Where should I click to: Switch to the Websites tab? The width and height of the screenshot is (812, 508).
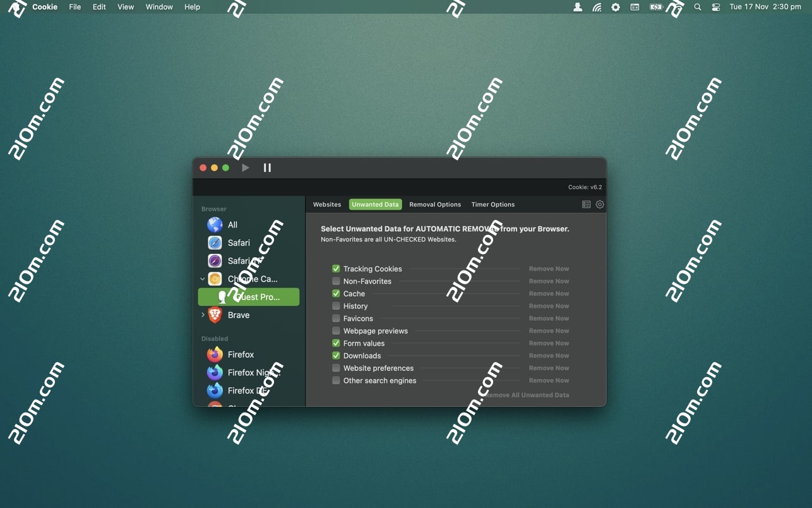tap(327, 205)
